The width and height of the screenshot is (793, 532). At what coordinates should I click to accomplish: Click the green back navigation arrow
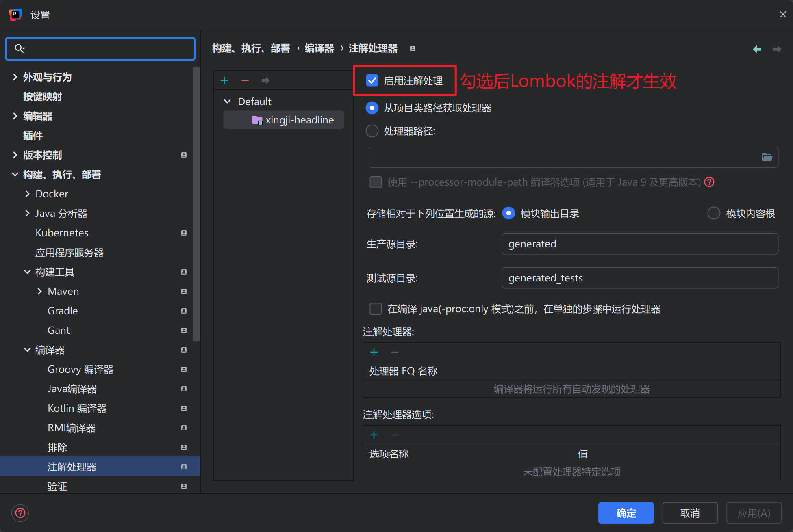pyautogui.click(x=756, y=49)
